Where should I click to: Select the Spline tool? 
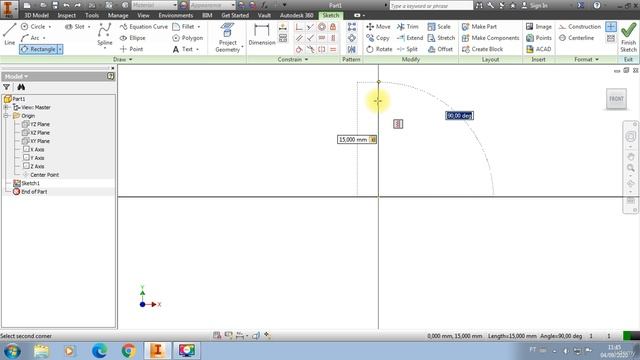click(x=104, y=35)
